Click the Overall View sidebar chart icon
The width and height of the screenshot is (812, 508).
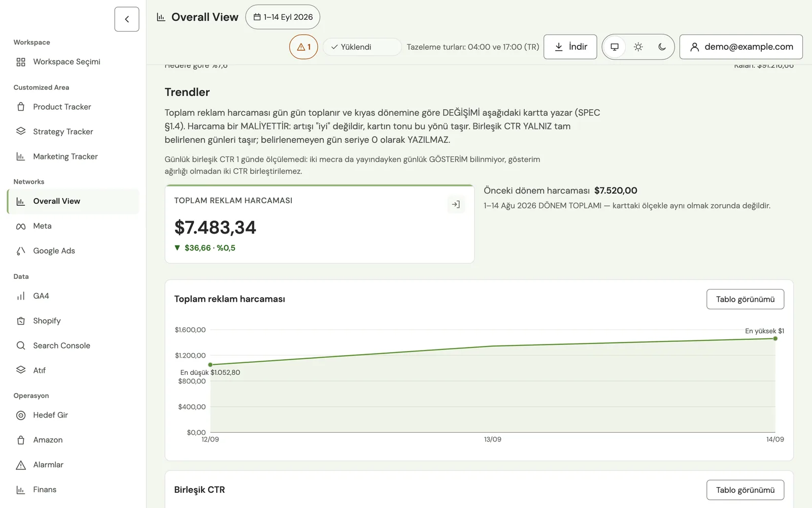click(x=21, y=201)
